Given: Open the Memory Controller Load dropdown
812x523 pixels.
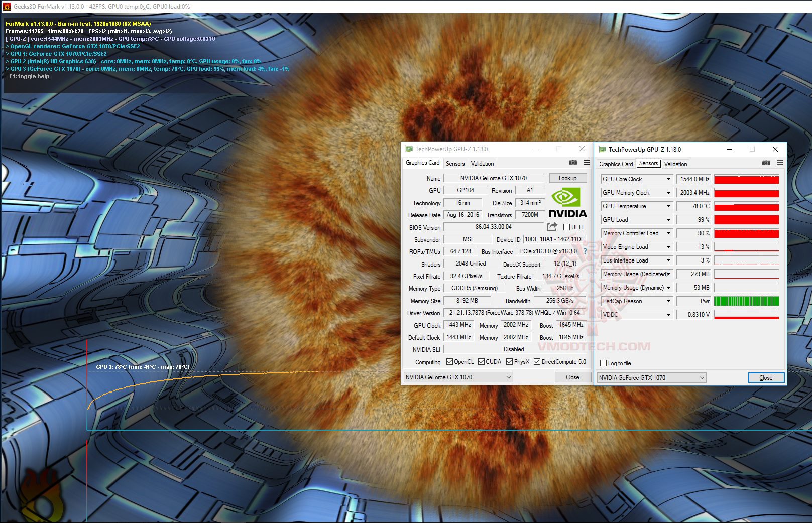Looking at the screenshot, I should [668, 233].
